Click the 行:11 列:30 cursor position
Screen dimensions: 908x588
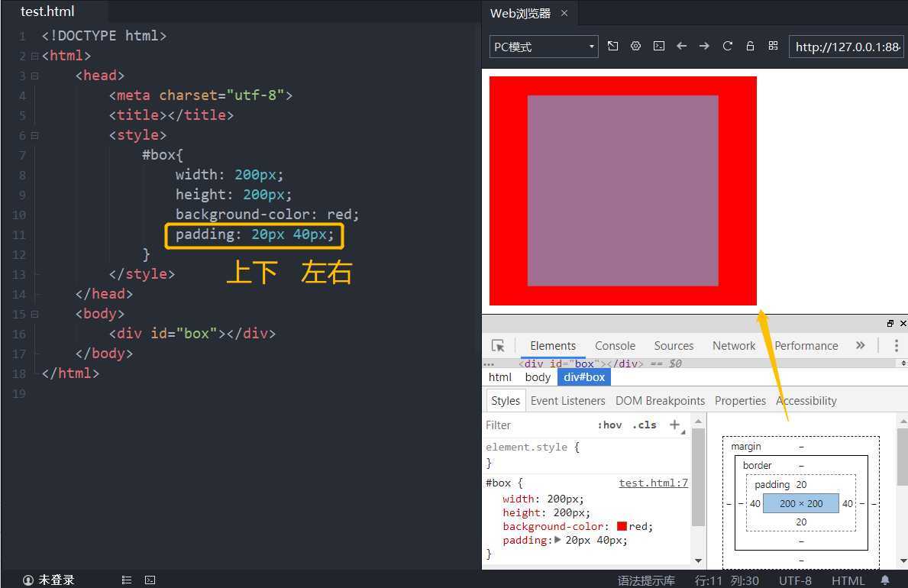(x=726, y=580)
